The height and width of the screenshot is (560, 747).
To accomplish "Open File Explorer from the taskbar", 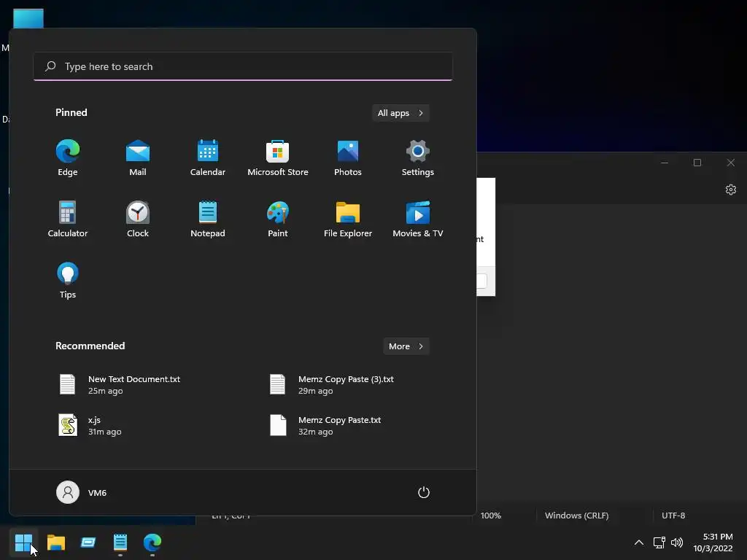I will [x=55, y=542].
